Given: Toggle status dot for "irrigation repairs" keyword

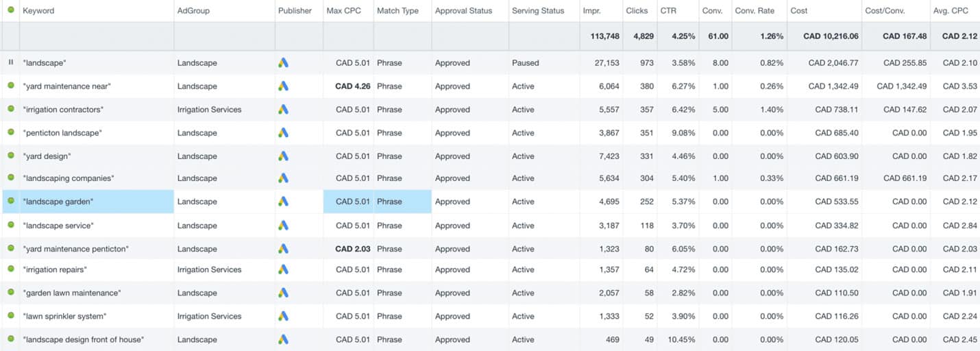Looking at the screenshot, I should [10, 269].
